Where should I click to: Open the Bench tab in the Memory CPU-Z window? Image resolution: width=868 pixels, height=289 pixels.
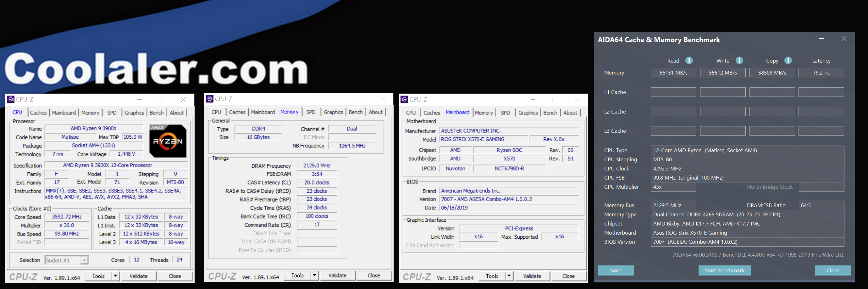[356, 112]
